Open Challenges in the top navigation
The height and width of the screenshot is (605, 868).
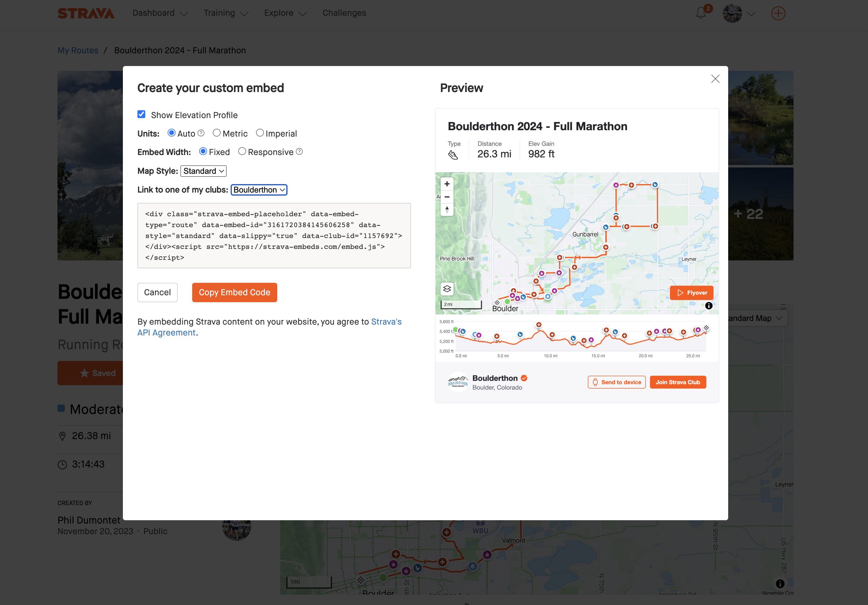[344, 13]
